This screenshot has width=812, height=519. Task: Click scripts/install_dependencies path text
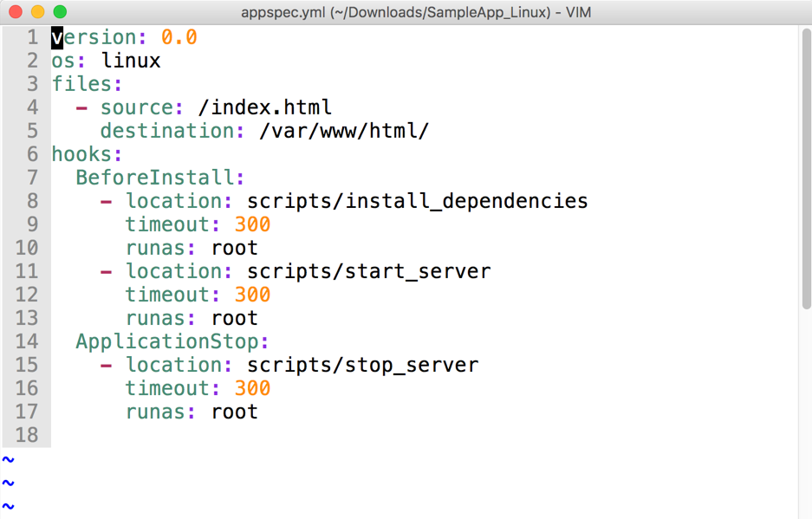417,201
